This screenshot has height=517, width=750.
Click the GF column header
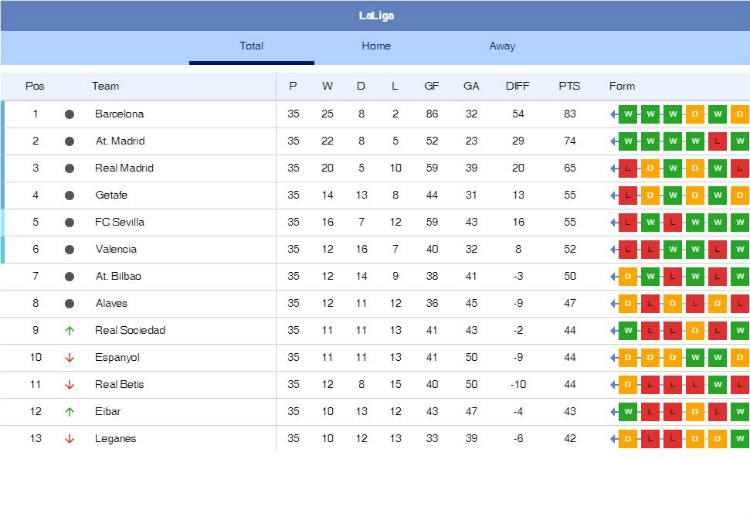pos(432,86)
